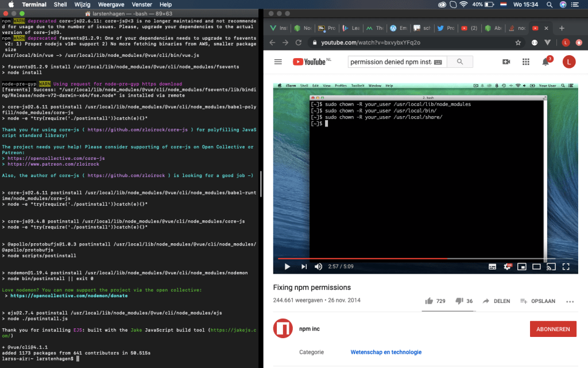The height and width of the screenshot is (368, 588).
Task: Enter fullscreen video mode
Action: (566, 266)
